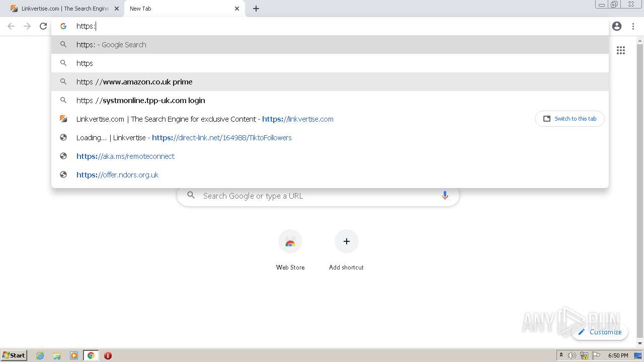Click the Linkvertise favicon in suggestion row
This screenshot has width=644, height=362.
(x=63, y=119)
